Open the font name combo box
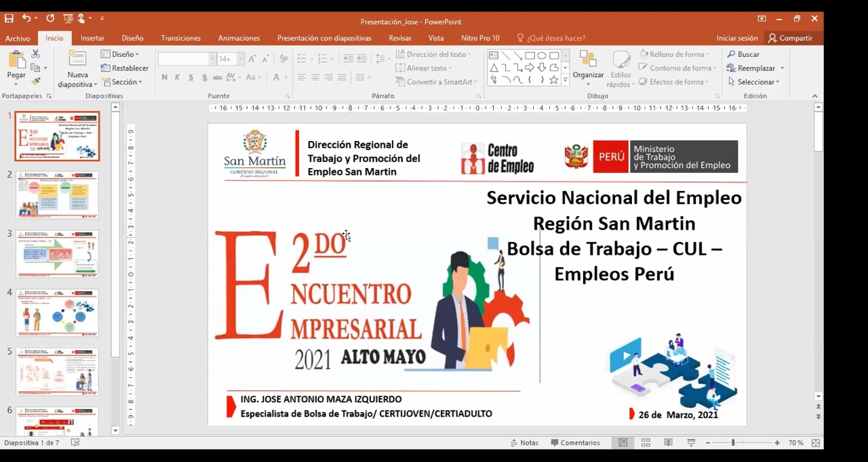 (186, 59)
